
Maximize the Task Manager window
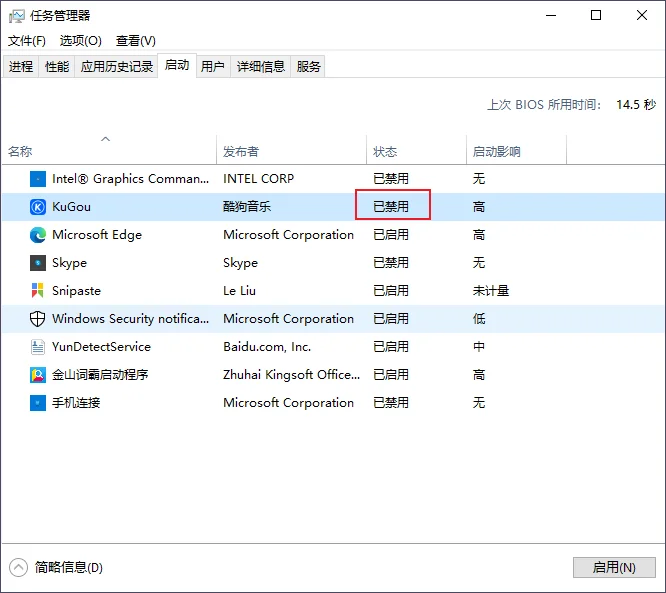[x=596, y=16]
